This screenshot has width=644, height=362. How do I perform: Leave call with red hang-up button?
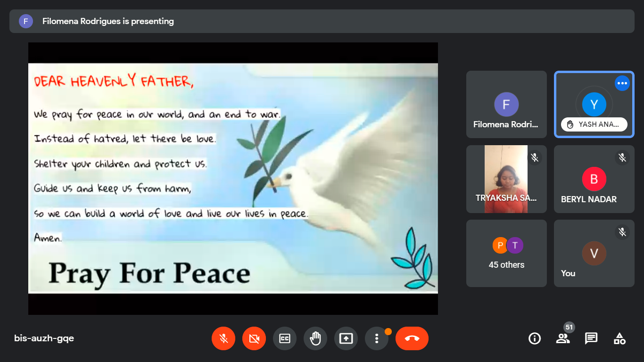[x=412, y=338]
